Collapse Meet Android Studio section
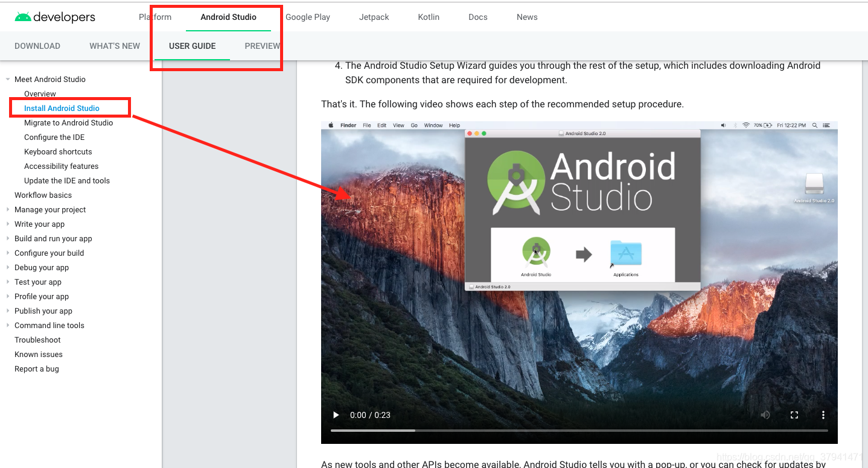 pyautogui.click(x=8, y=80)
